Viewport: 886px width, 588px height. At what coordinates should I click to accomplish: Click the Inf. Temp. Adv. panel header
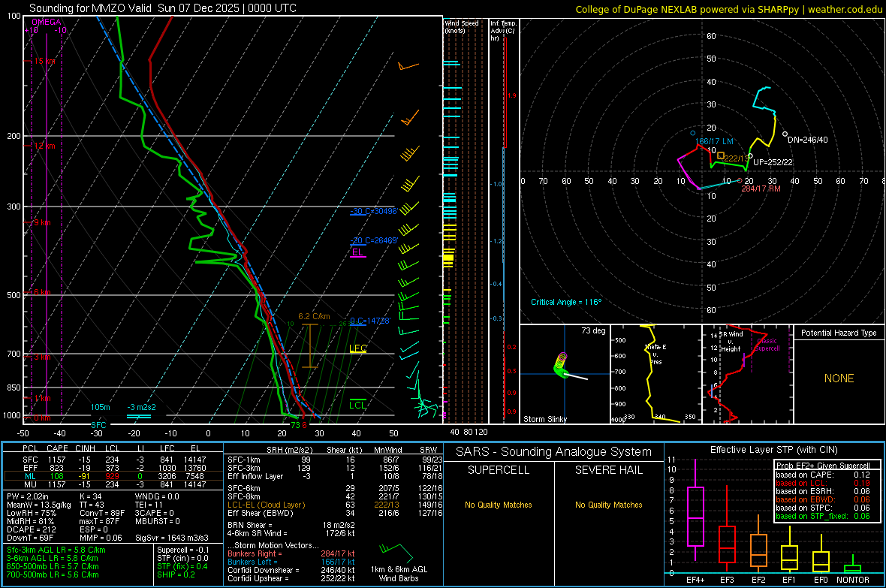[x=503, y=31]
